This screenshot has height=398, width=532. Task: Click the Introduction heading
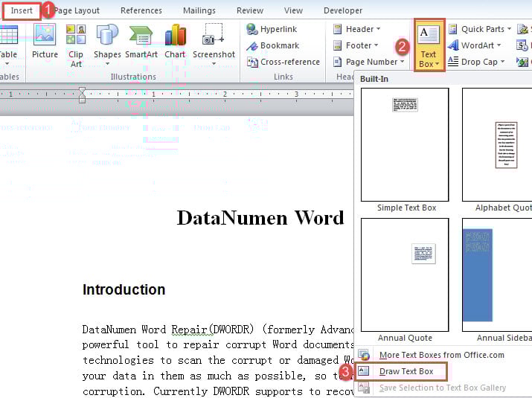(x=124, y=290)
